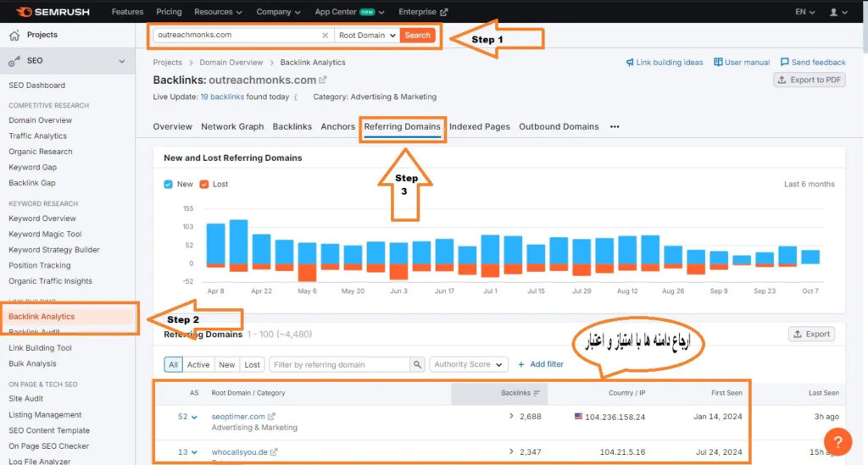This screenshot has width=868, height=465.
Task: Click Export to PDF button
Action: (x=809, y=80)
